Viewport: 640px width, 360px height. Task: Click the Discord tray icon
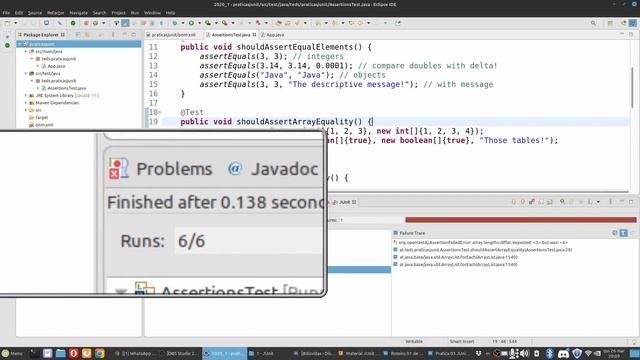click(563, 353)
